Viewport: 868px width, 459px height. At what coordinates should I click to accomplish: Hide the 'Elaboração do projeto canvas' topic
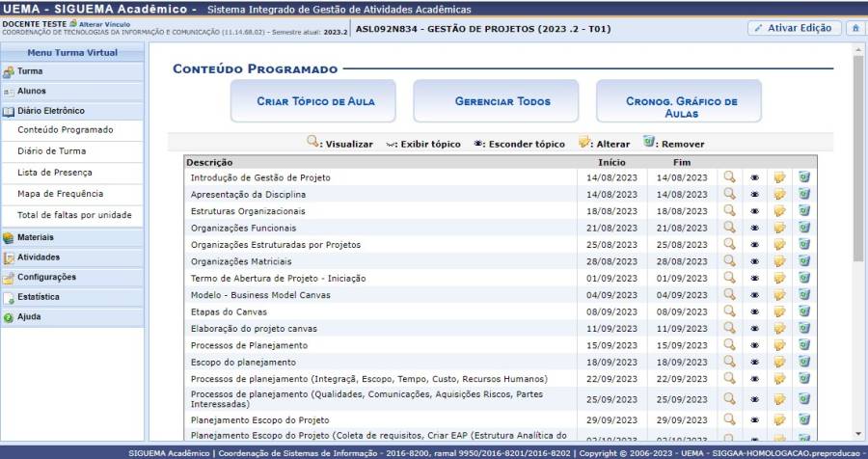[x=755, y=329]
